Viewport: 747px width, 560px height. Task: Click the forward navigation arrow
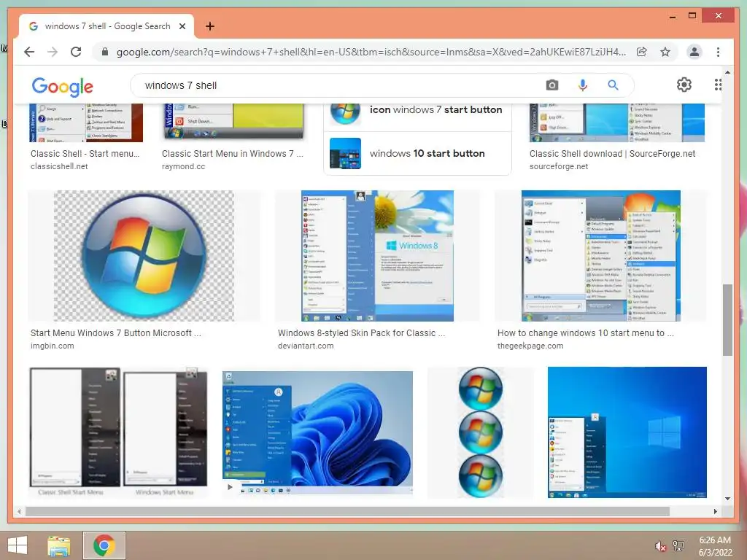(x=53, y=52)
